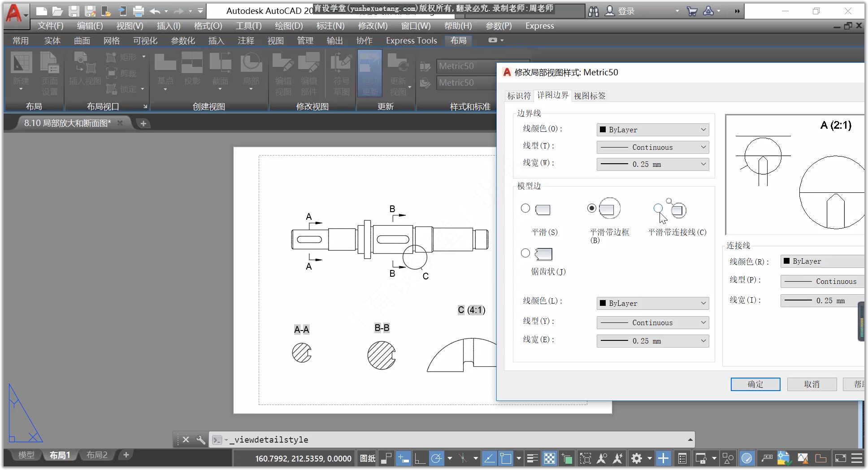Open 模型边 线型(Y) Continuous dropdown
The image size is (868, 470).
653,322
